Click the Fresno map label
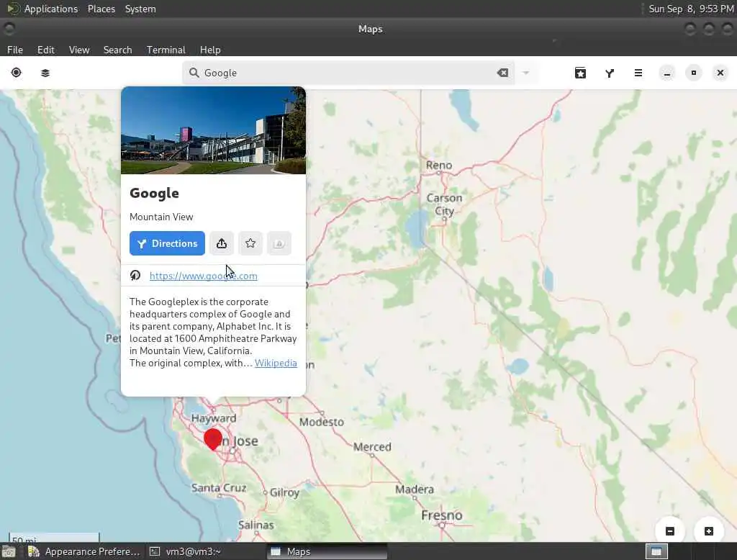Image resolution: width=737 pixels, height=560 pixels. click(x=442, y=515)
